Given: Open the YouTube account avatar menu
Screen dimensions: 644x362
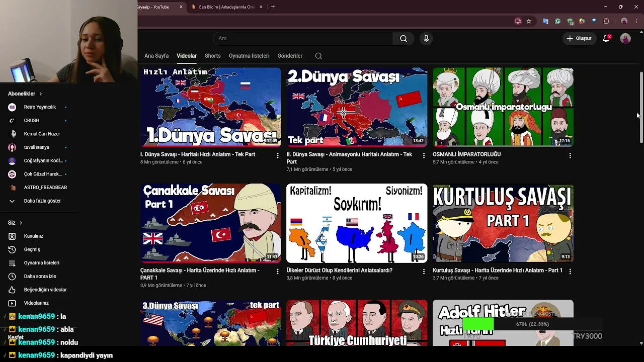Looking at the screenshot, I should 625,39.
